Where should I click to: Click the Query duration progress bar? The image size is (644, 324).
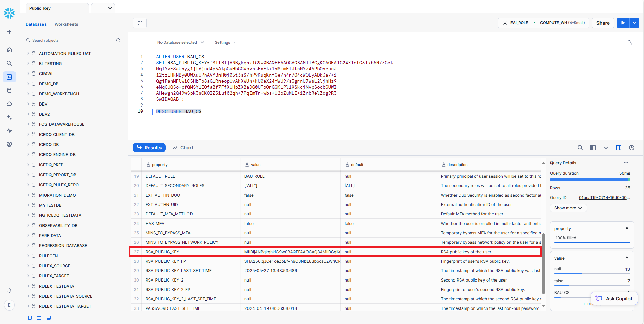tap(589, 180)
